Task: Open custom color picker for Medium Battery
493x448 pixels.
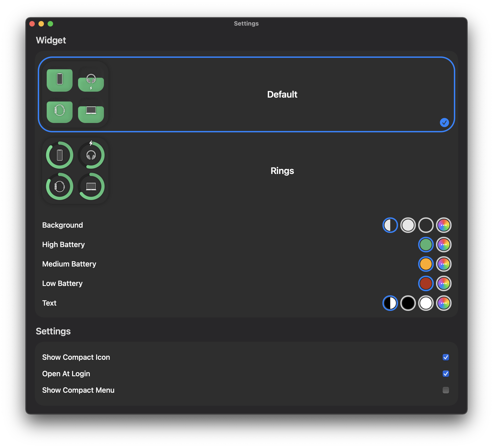Action: pyautogui.click(x=444, y=264)
